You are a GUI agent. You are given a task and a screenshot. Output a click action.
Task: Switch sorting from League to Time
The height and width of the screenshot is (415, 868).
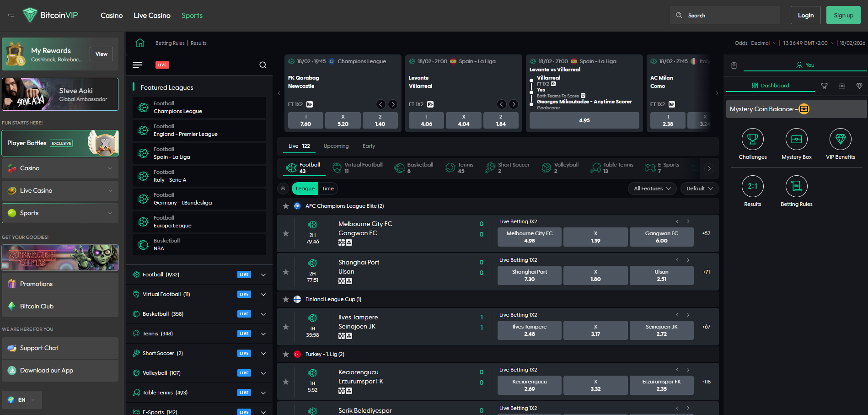point(327,188)
